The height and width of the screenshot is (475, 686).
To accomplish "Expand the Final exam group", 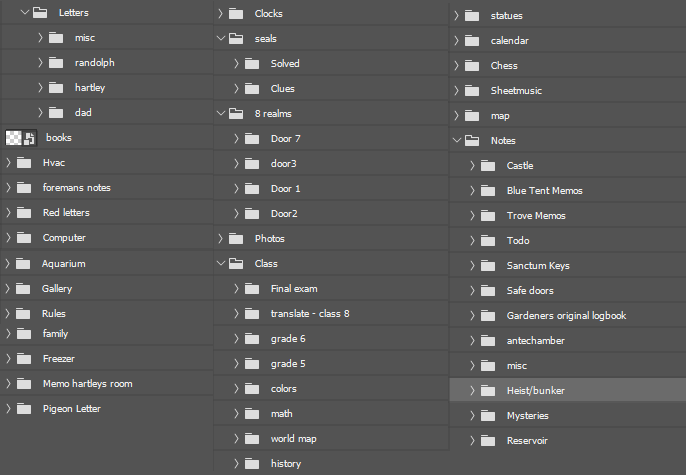I will [236, 289].
